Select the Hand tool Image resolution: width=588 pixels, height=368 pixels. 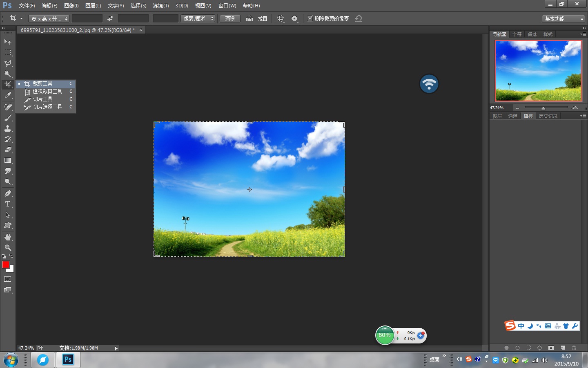pyautogui.click(x=7, y=237)
